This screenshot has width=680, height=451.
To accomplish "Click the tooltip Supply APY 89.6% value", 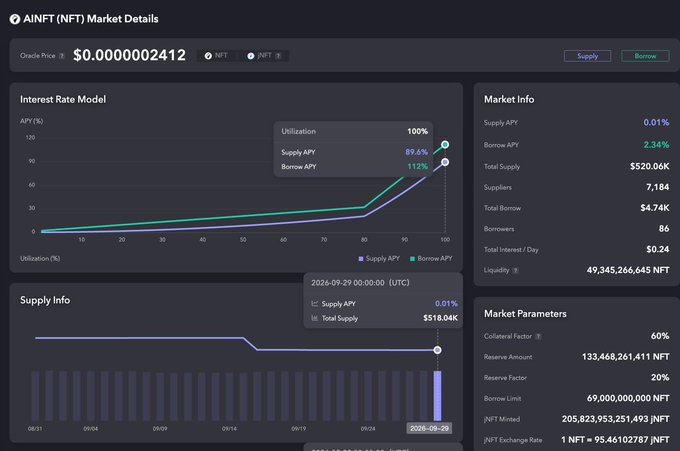I will (416, 152).
